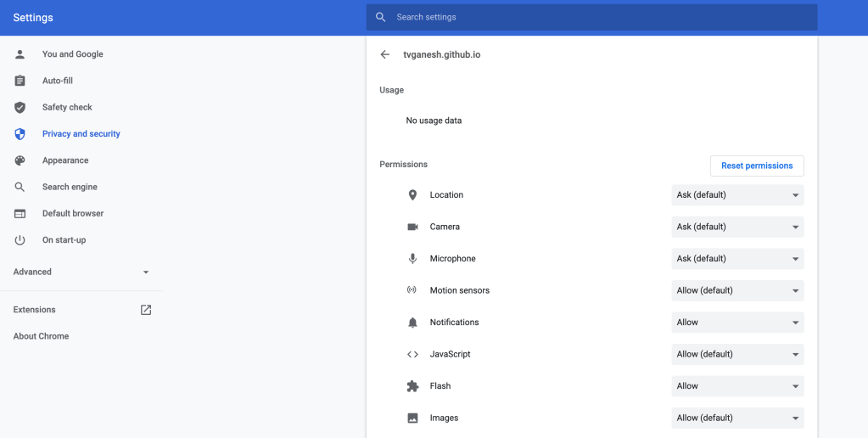Image resolution: width=868 pixels, height=438 pixels.
Task: Expand the Advanced settings section
Action: click(81, 272)
